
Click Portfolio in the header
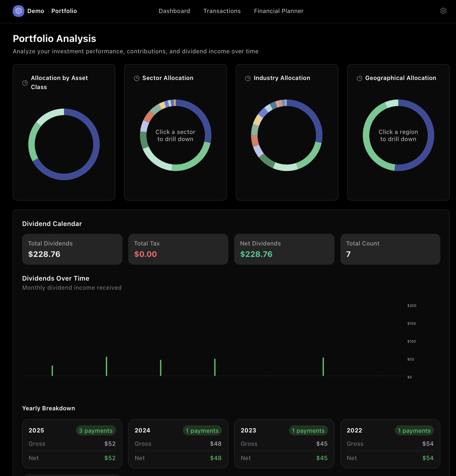click(x=64, y=11)
